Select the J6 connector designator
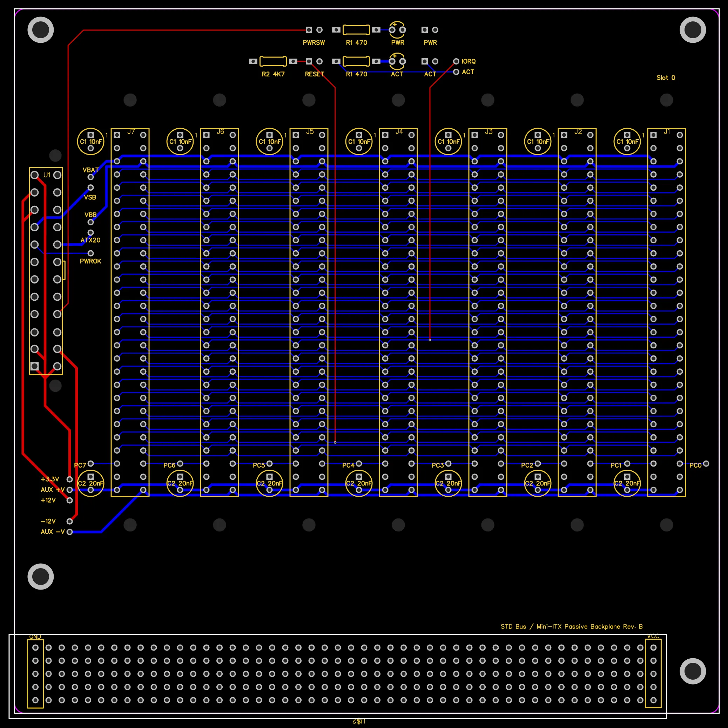This screenshot has height=728, width=728. pyautogui.click(x=220, y=131)
